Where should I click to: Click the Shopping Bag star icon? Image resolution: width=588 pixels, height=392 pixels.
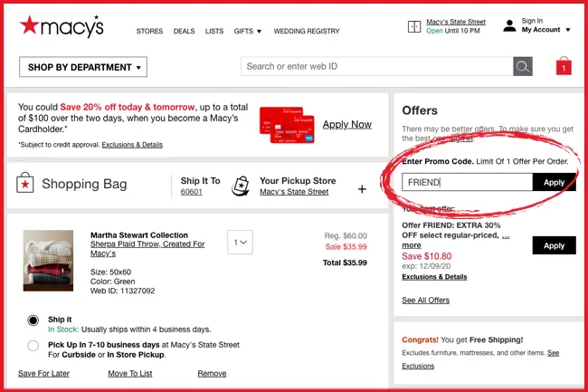click(25, 184)
